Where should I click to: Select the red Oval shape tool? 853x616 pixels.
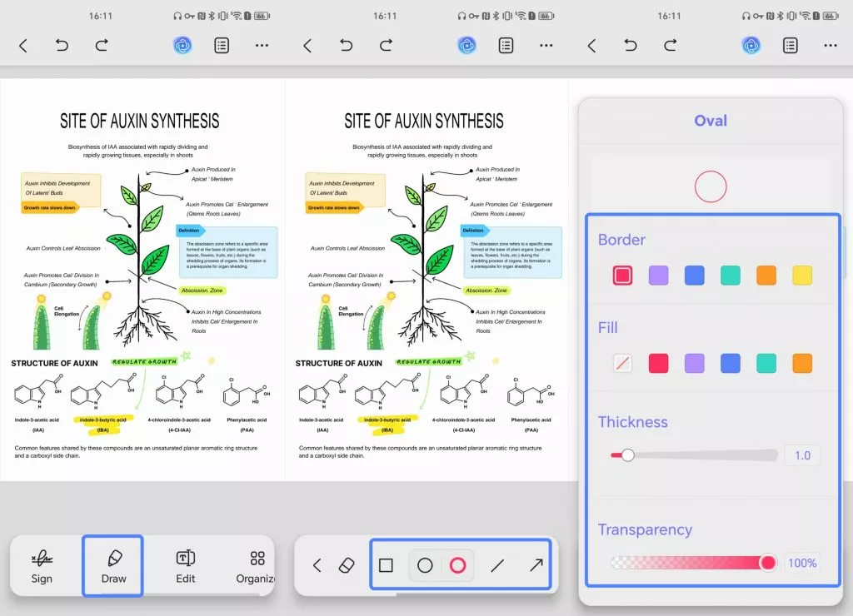457,565
